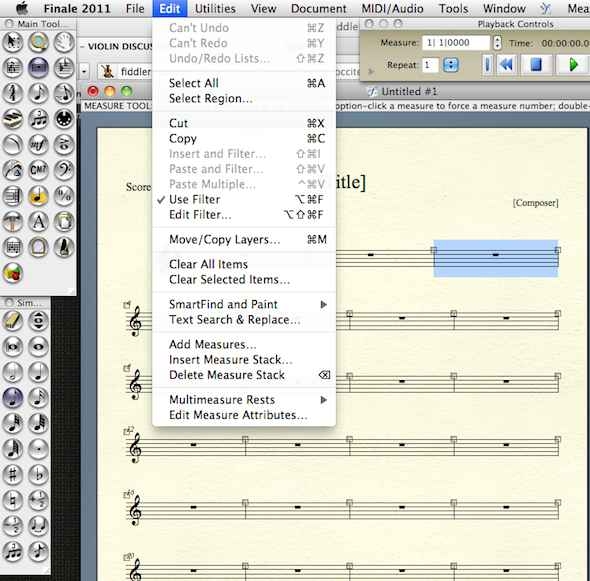Select the highlighted Measure tool
Viewport: 590px width, 581px height.
pos(38,68)
